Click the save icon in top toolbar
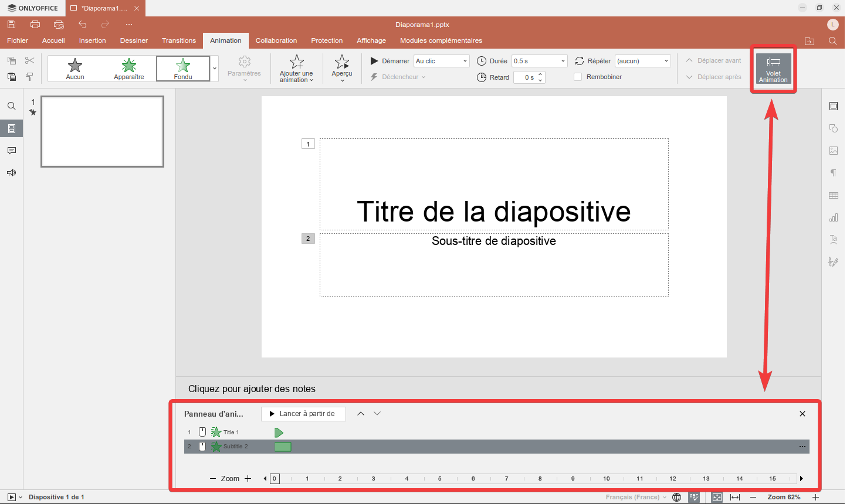 click(x=11, y=25)
